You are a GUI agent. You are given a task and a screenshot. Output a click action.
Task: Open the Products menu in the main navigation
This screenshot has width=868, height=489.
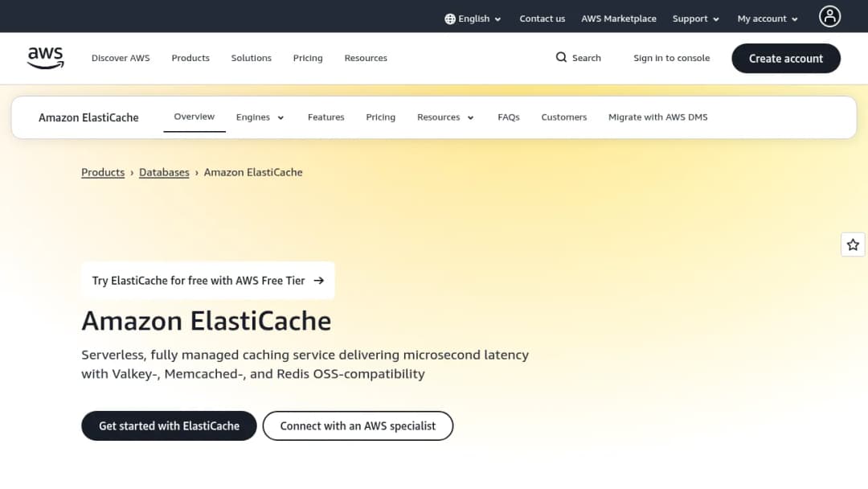coord(190,58)
